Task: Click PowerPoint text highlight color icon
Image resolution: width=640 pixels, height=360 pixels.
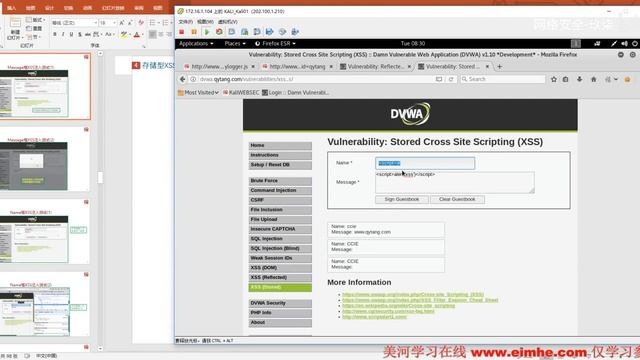Action: point(123,35)
